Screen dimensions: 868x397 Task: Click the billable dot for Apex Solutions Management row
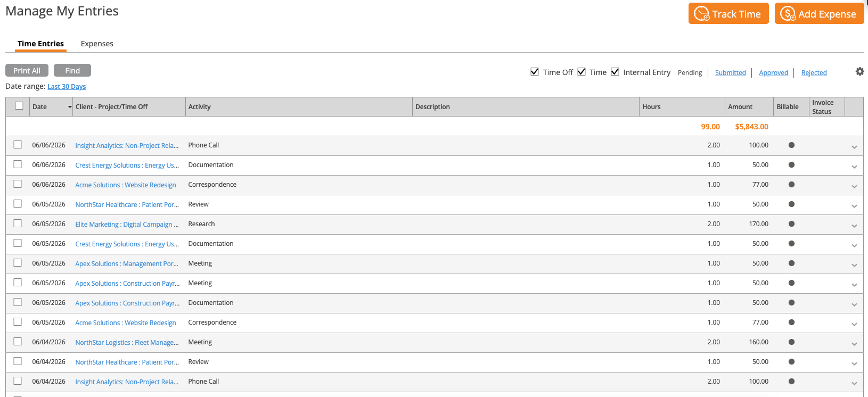tap(791, 263)
